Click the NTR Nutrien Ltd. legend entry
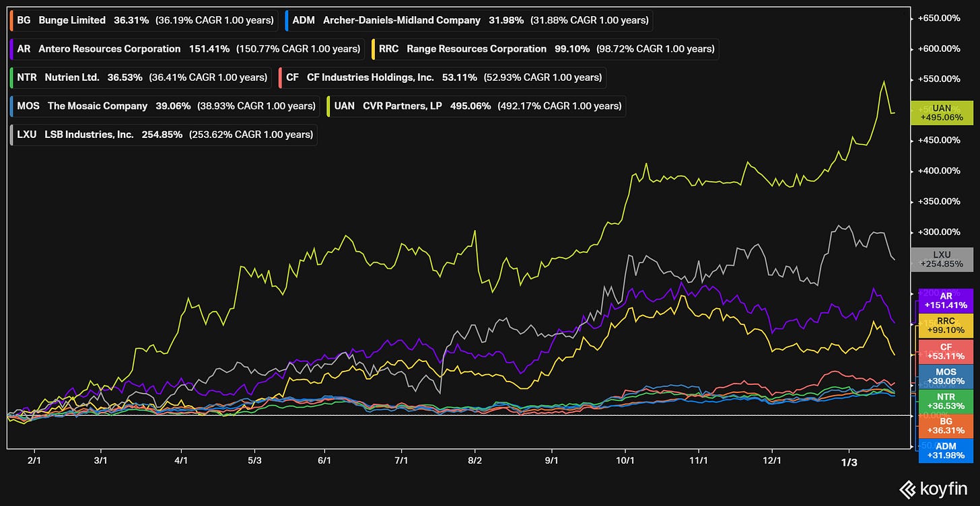The image size is (980, 506). click(x=141, y=77)
